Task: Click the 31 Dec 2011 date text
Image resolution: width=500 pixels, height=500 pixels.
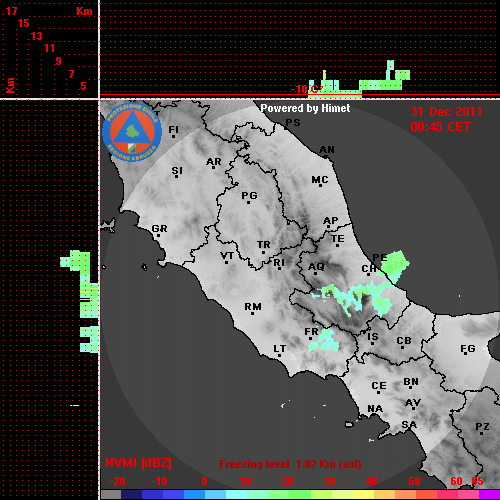Action: 446,112
